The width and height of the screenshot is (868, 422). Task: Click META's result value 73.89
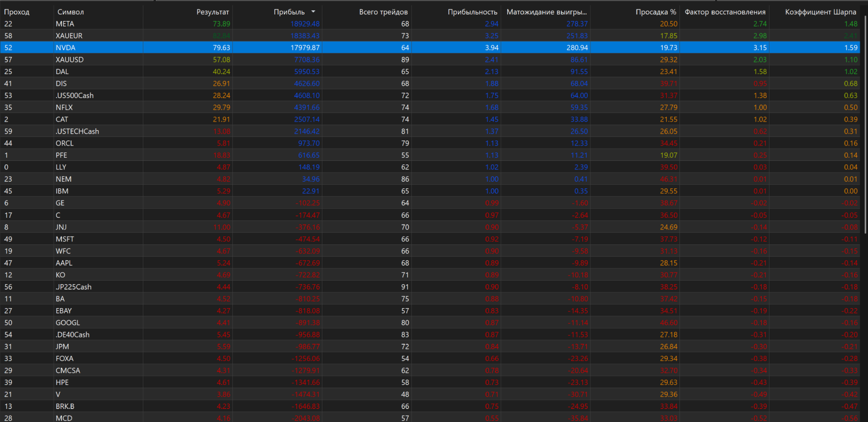tap(222, 24)
